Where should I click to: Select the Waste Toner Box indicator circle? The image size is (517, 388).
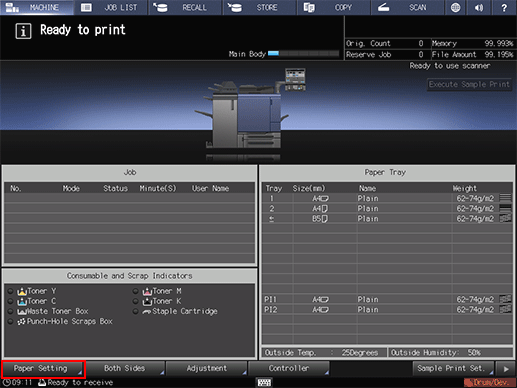(x=11, y=311)
